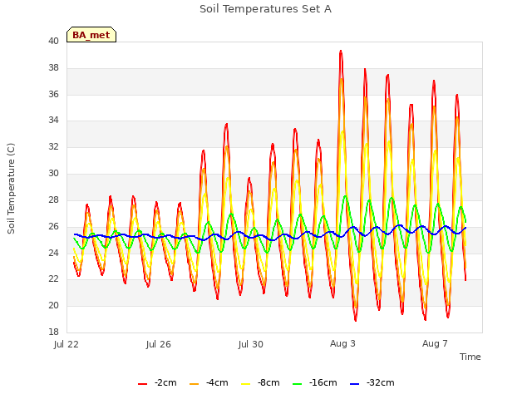Click the 34 value on y-axis

53,120
